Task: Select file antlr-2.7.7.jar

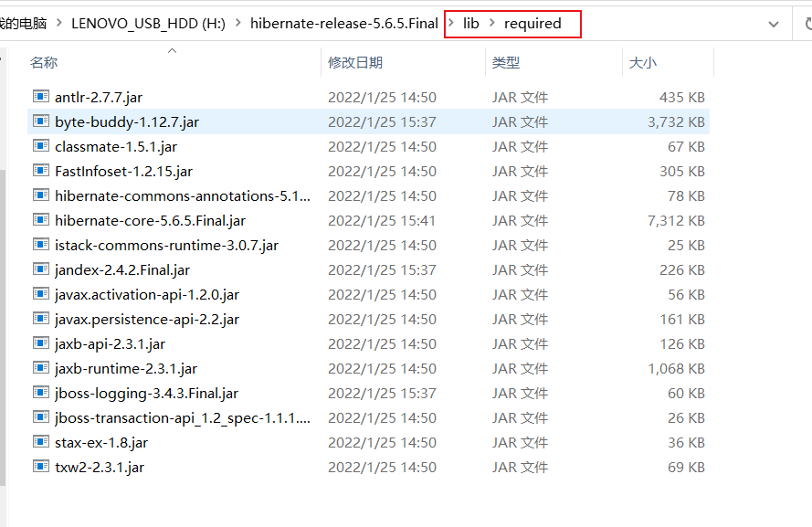Action: click(99, 98)
